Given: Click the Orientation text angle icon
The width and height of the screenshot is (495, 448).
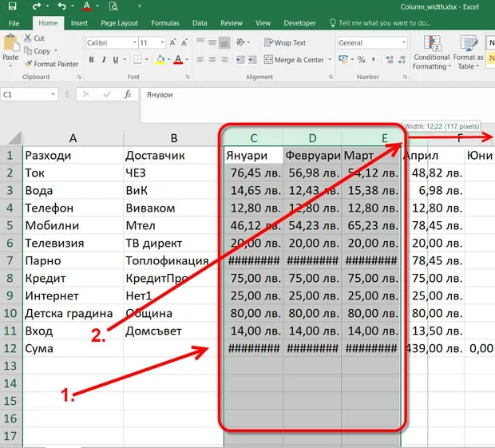Looking at the screenshot, I should pos(240,42).
